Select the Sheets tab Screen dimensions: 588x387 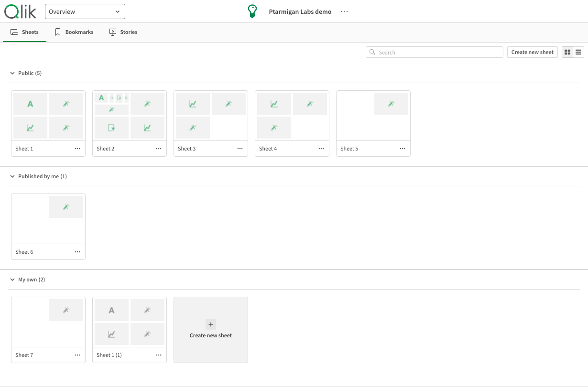(x=24, y=32)
